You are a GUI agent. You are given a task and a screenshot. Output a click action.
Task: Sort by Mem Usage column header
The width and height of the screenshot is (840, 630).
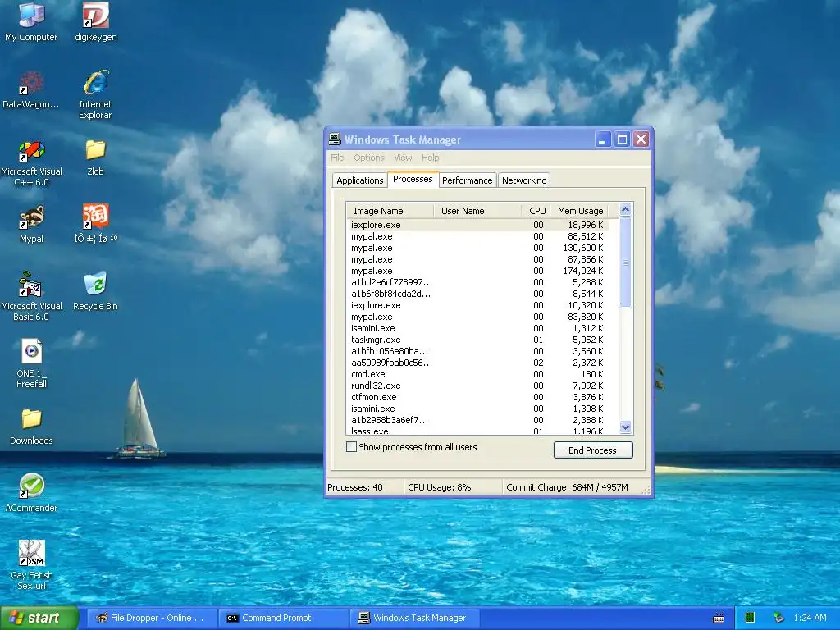coord(580,211)
